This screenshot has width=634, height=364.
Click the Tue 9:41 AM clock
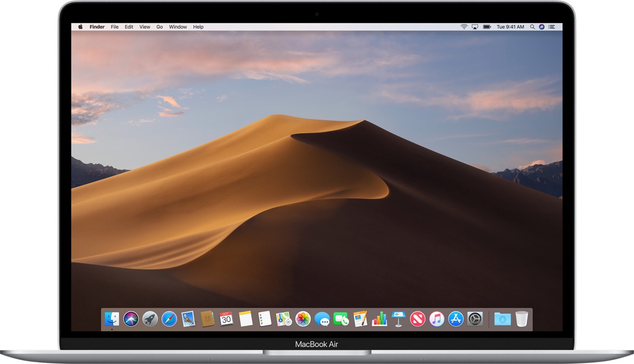tap(510, 27)
